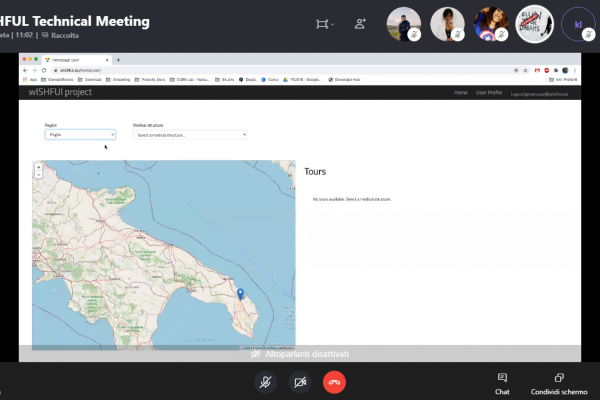Open the Apps shortcut in bookmarks bar
This screenshot has width=600, height=400.
(30, 80)
